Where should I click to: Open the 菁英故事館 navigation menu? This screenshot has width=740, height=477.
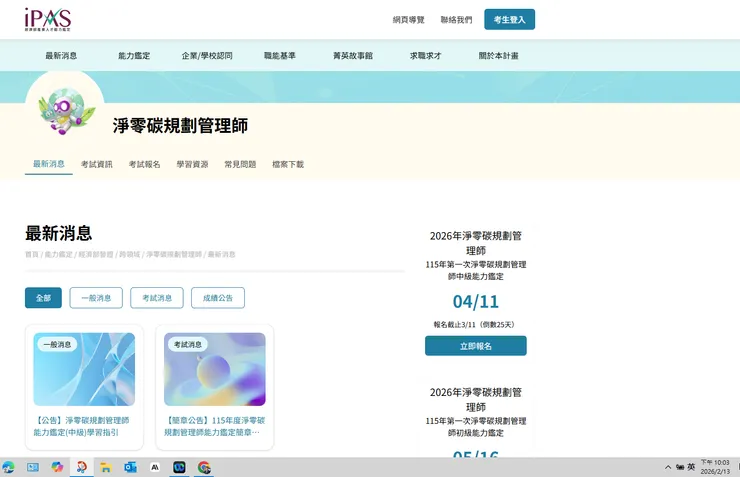point(353,56)
